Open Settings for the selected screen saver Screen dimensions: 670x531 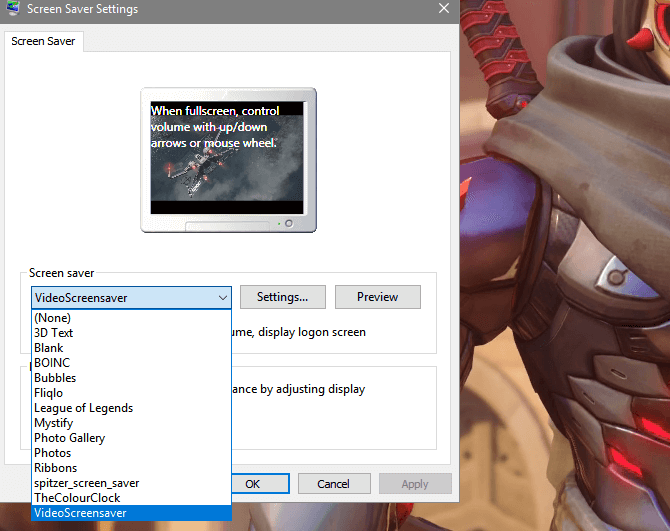(x=289, y=297)
